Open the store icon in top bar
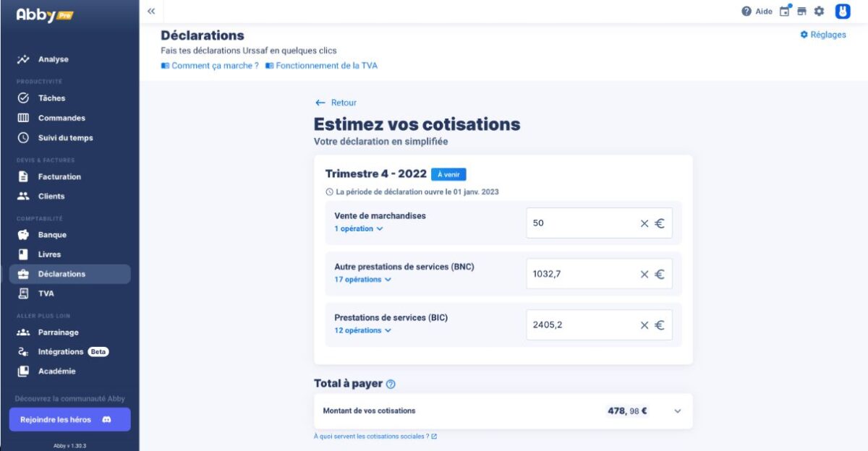 coord(801,12)
